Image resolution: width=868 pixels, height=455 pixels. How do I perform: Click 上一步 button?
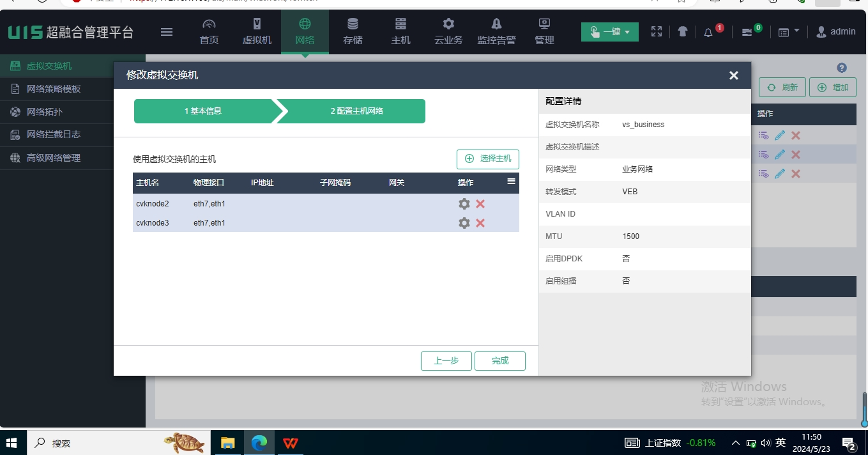[x=446, y=361]
